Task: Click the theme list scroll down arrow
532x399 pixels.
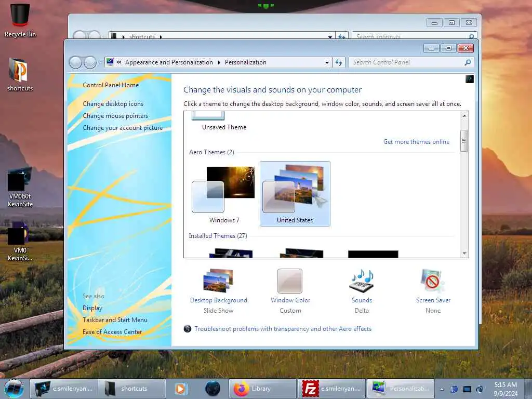Action: 464,254
